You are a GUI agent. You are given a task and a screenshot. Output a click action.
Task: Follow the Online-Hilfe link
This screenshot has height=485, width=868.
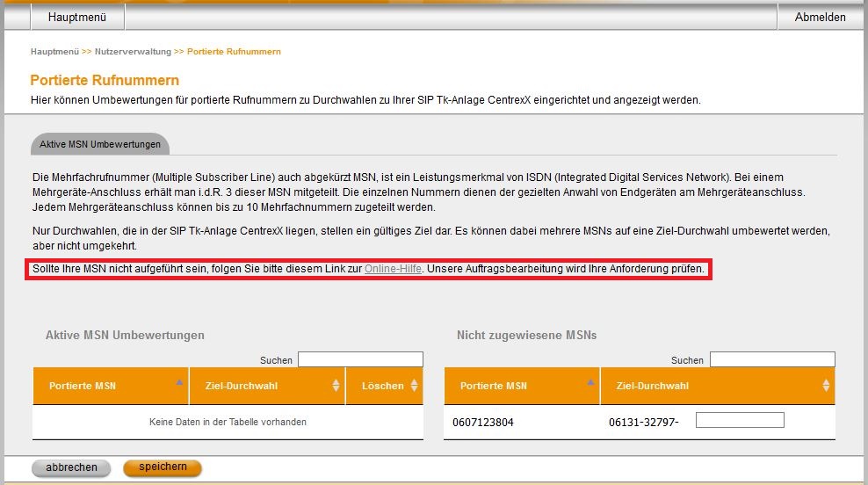click(x=393, y=269)
